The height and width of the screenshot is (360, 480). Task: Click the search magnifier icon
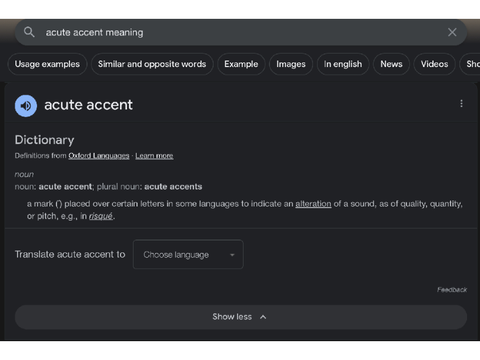click(x=29, y=32)
